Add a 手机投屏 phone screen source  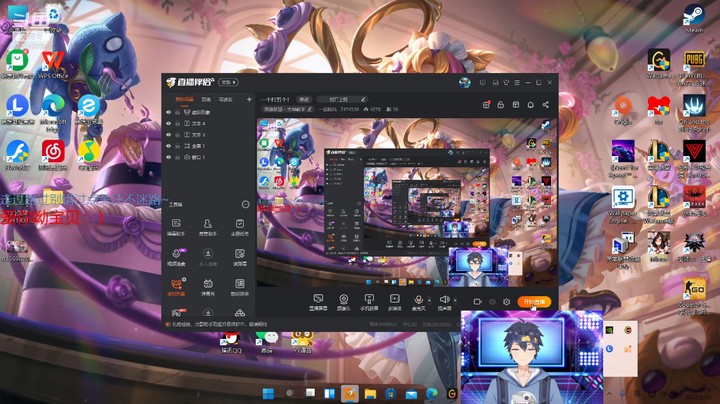coord(369,302)
